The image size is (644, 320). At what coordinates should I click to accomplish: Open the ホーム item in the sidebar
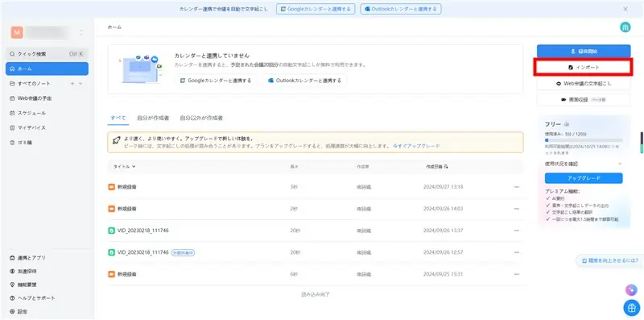(47, 69)
